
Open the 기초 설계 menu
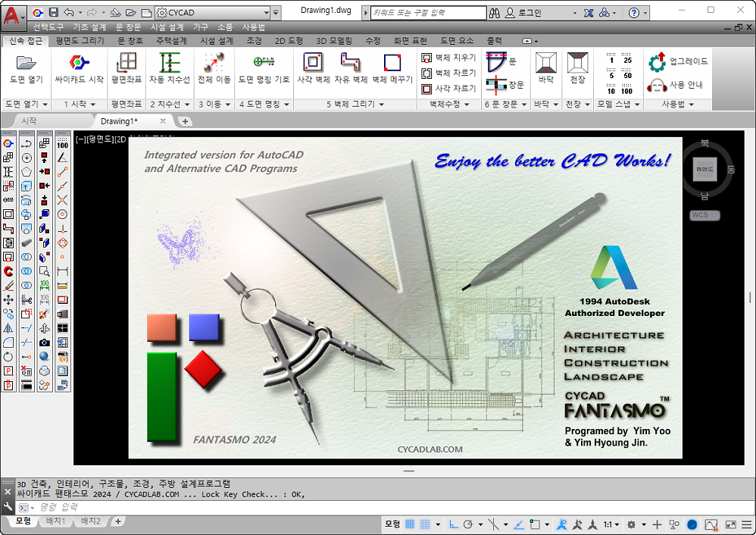coord(89,27)
